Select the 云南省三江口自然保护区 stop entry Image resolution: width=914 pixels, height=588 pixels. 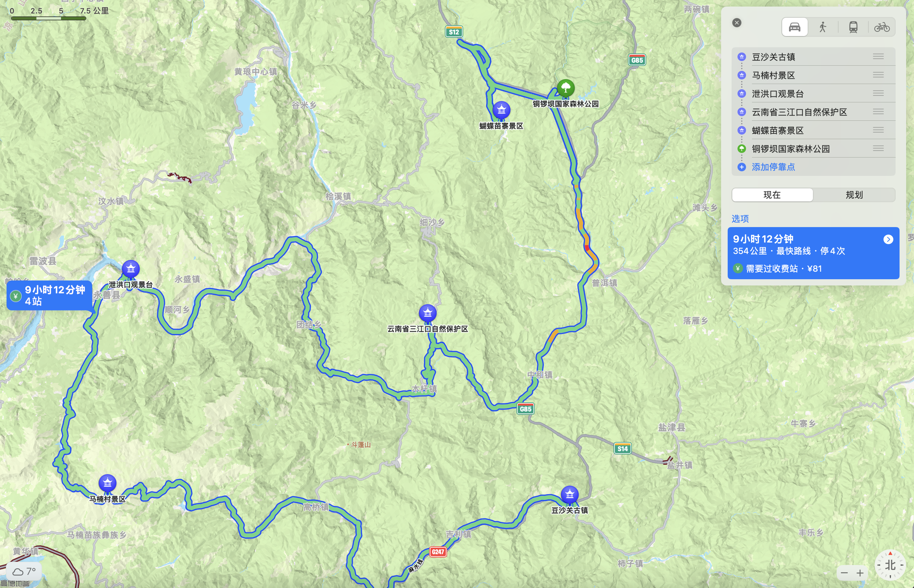click(x=813, y=112)
